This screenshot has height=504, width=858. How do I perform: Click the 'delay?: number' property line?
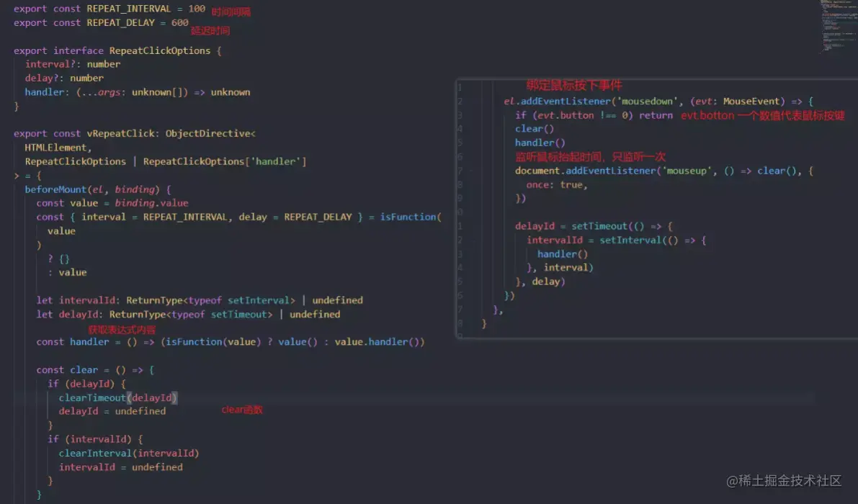(64, 78)
